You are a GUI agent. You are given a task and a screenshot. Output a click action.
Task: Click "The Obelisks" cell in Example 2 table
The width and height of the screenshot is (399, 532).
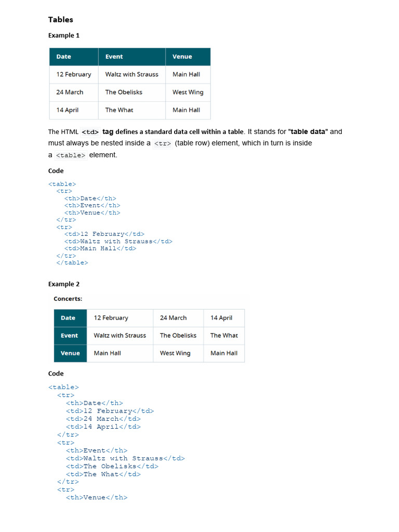coord(178,336)
